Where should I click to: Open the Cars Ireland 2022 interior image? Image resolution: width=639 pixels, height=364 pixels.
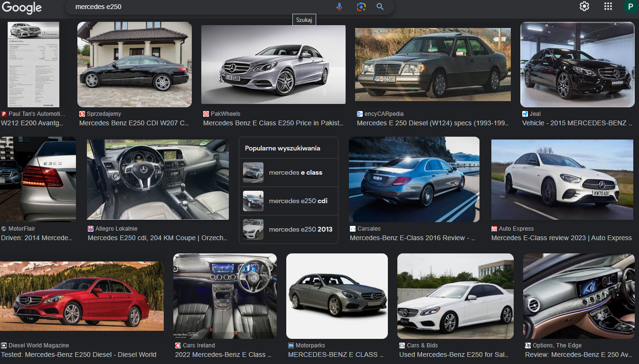pos(225,296)
